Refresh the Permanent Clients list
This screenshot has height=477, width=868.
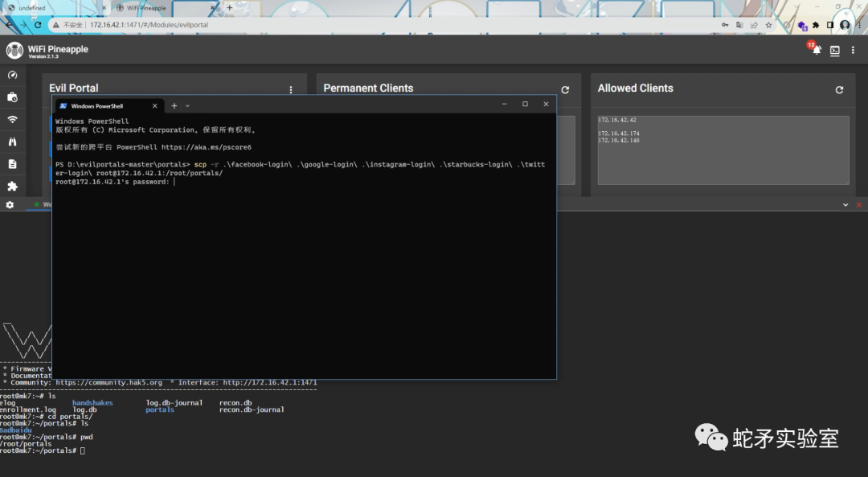point(565,90)
